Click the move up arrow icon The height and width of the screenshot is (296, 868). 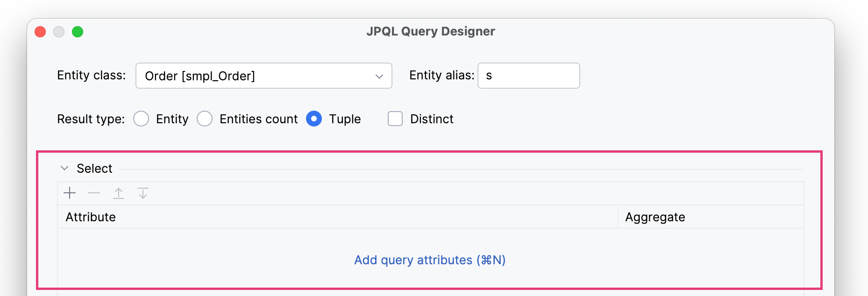tap(119, 193)
